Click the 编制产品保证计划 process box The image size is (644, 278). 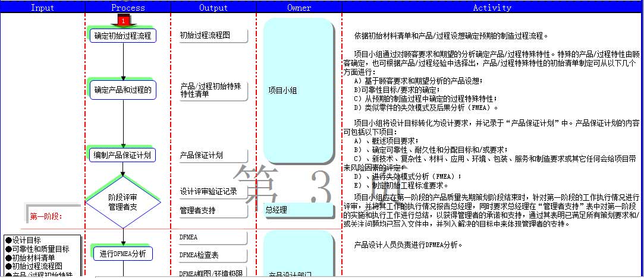(123, 156)
